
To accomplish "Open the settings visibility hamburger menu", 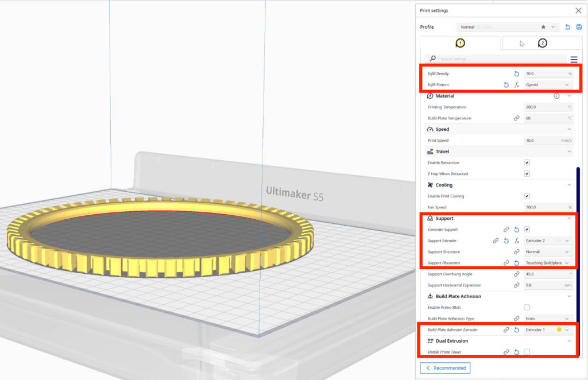I will [x=574, y=59].
